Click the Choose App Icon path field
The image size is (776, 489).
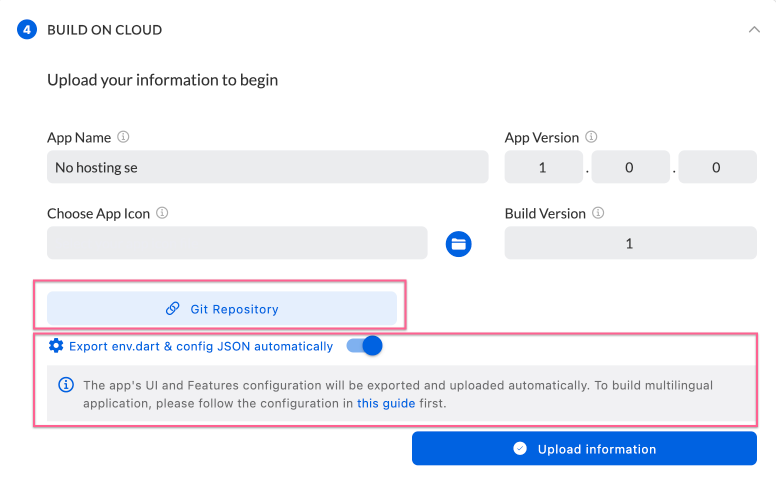coord(237,243)
